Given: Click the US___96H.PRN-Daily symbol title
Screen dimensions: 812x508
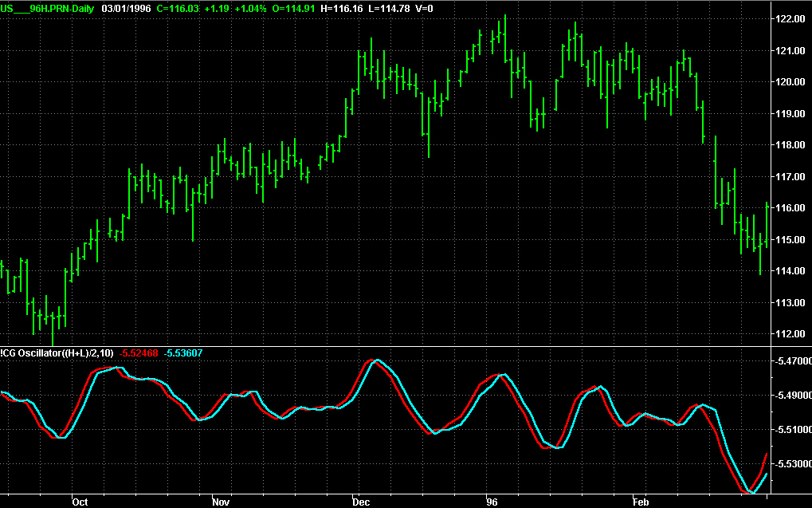Looking at the screenshot, I should coord(47,8).
